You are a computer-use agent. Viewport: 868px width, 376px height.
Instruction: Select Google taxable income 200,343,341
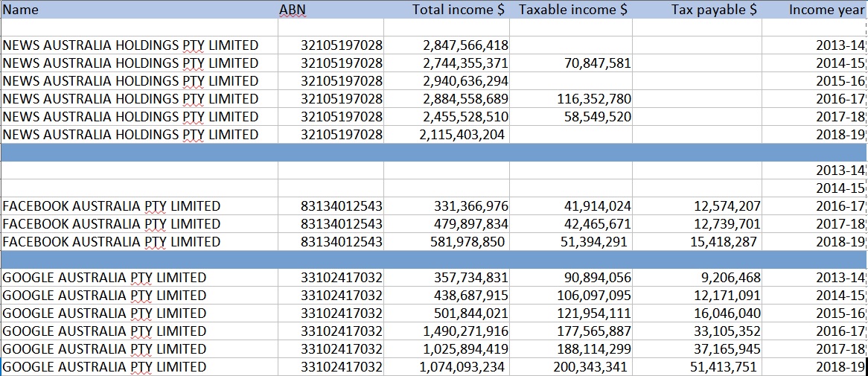(571, 366)
